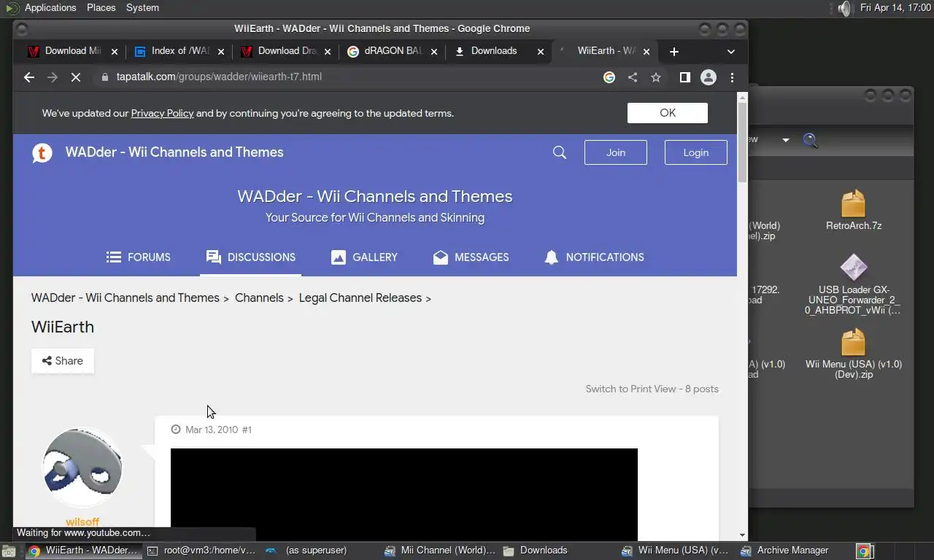Close the Downloads tab
Screen dimensions: 934x560
coord(541,52)
